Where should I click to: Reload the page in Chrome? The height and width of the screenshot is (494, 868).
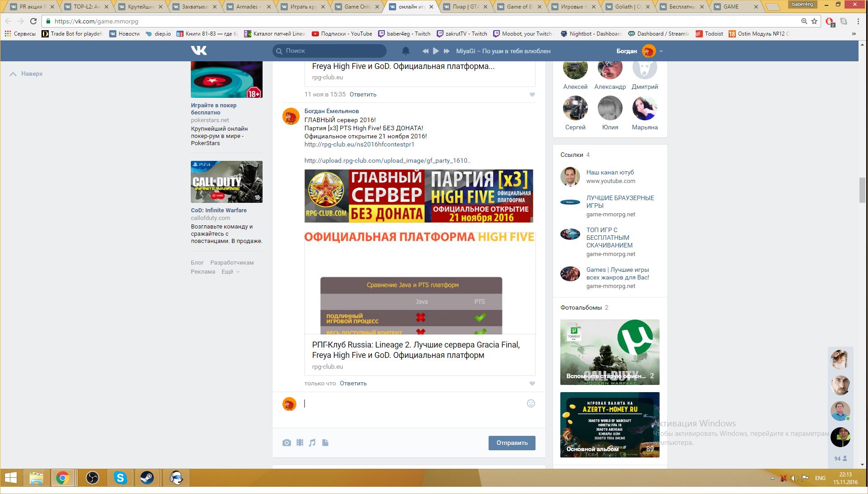(x=33, y=21)
